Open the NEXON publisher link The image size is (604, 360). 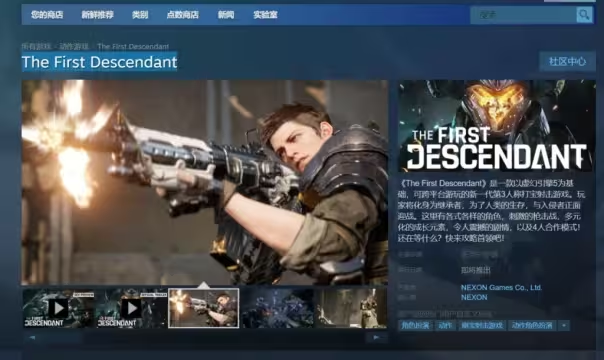pyautogui.click(x=474, y=297)
